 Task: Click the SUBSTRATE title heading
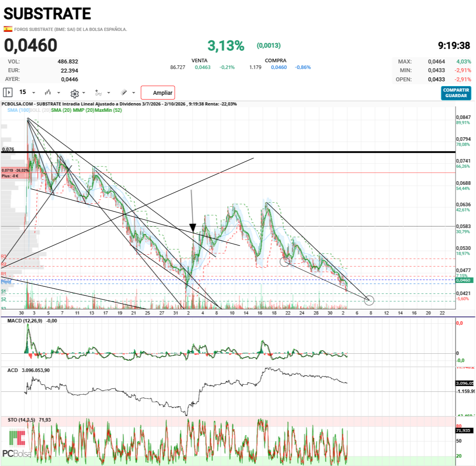pos(47,14)
